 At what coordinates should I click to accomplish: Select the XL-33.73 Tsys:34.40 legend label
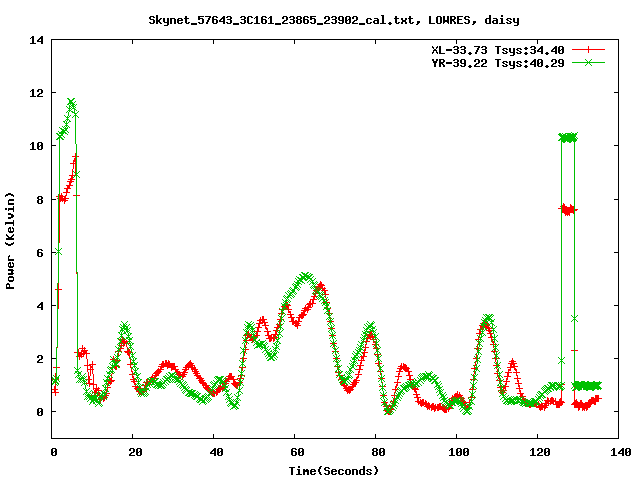[498, 50]
